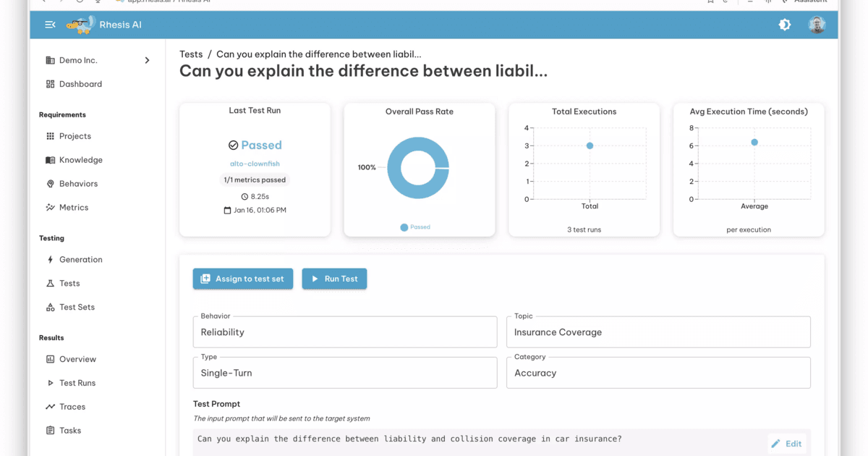Click the Run Test button
The image size is (868, 456).
point(334,279)
